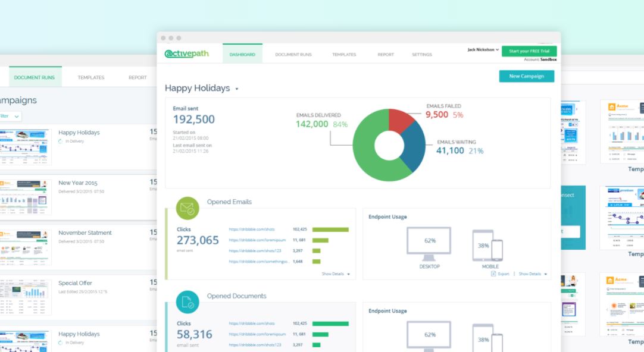The image size is (644, 352).
Task: Expand Show Details under Opened Emails clicks
Action: click(x=336, y=274)
